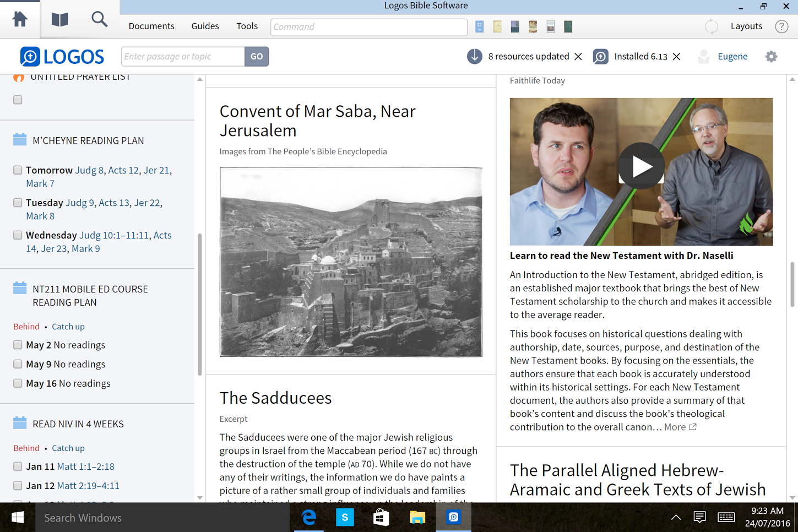The image size is (798, 532).
Task: Click the right column scrollbar thumb
Action: pyautogui.click(x=792, y=284)
